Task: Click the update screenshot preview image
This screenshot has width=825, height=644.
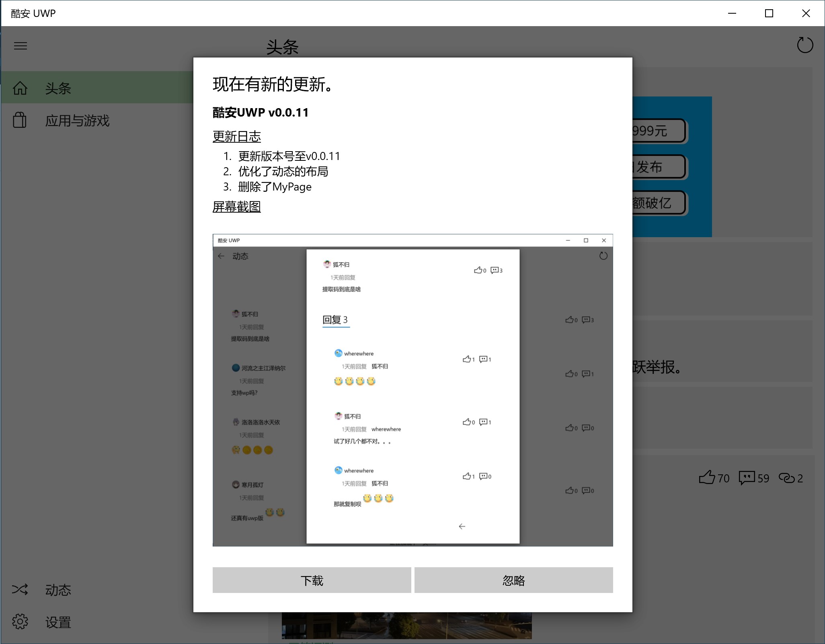Action: pos(412,390)
